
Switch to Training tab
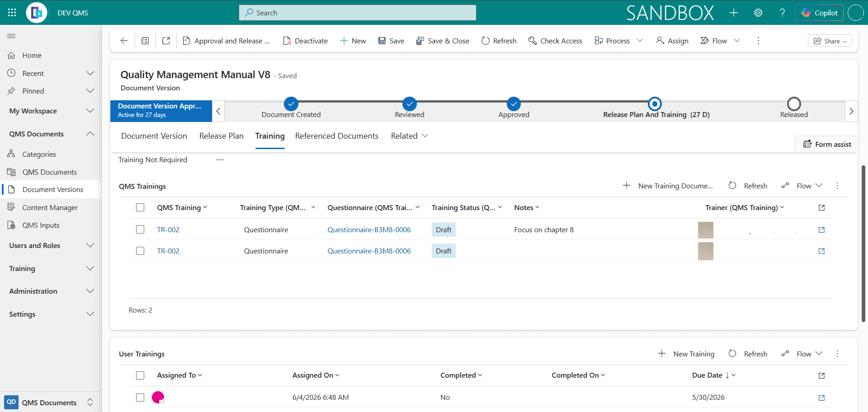(270, 136)
